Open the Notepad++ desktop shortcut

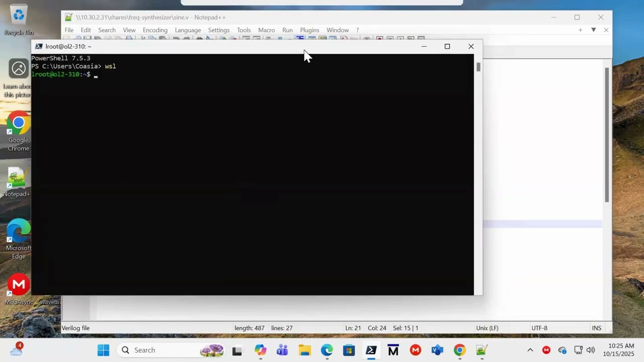18,182
